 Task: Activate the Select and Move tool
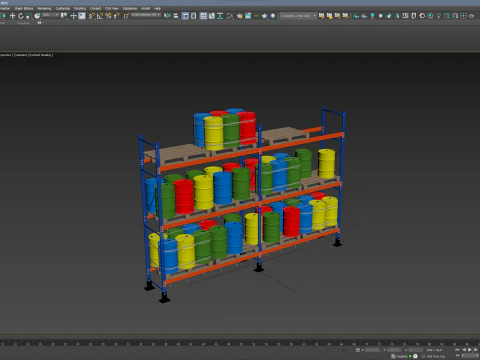tap(12, 16)
